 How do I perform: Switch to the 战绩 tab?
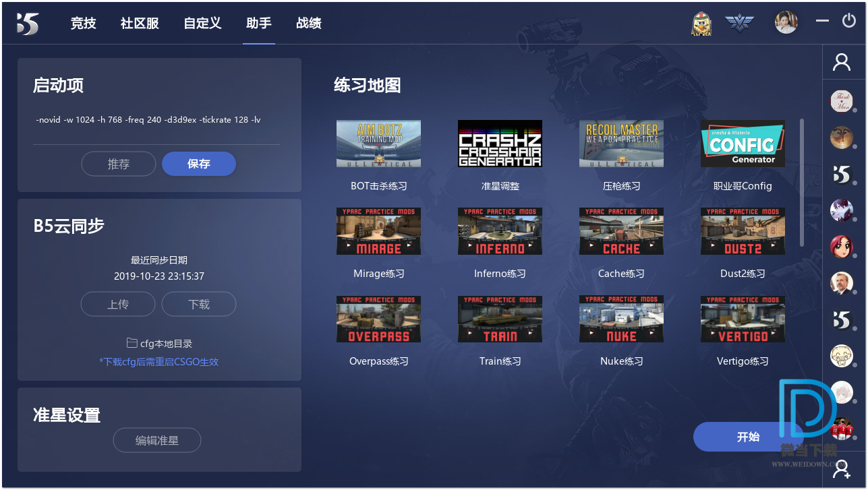coord(309,24)
